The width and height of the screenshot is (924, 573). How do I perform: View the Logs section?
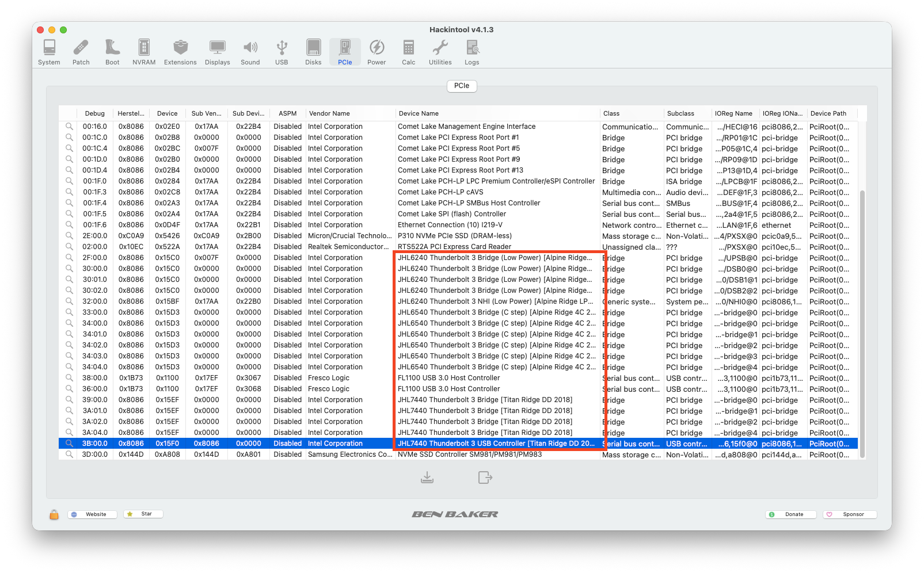pyautogui.click(x=472, y=52)
